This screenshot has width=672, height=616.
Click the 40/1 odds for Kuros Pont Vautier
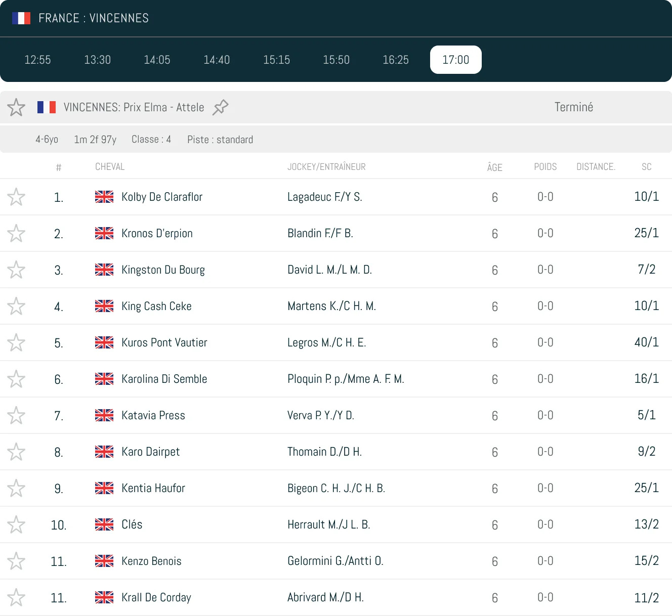click(x=646, y=342)
